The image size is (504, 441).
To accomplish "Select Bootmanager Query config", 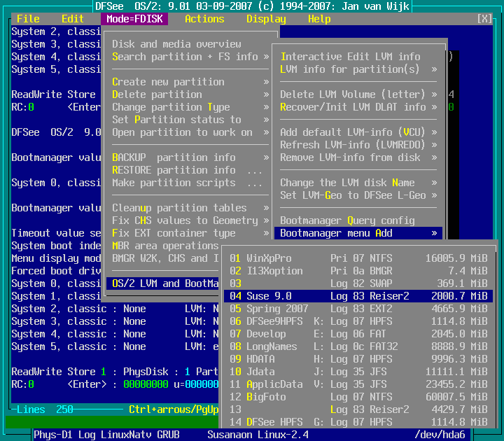I will point(347,220).
